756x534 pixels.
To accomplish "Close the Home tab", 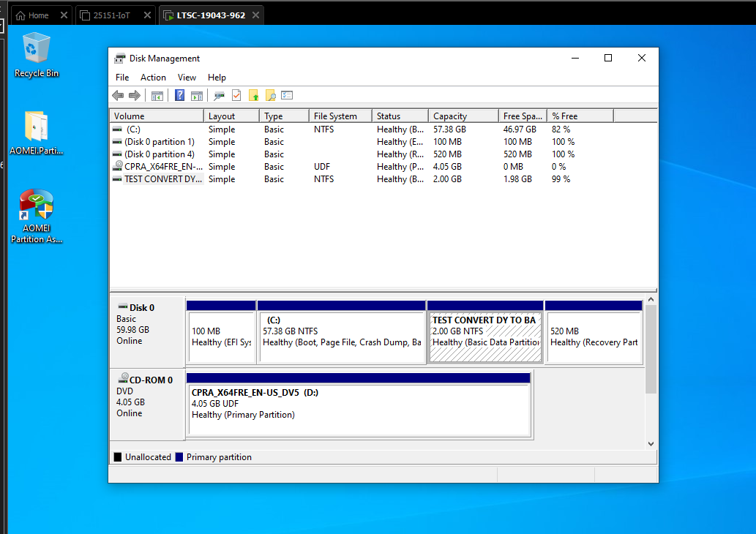I will pyautogui.click(x=64, y=15).
